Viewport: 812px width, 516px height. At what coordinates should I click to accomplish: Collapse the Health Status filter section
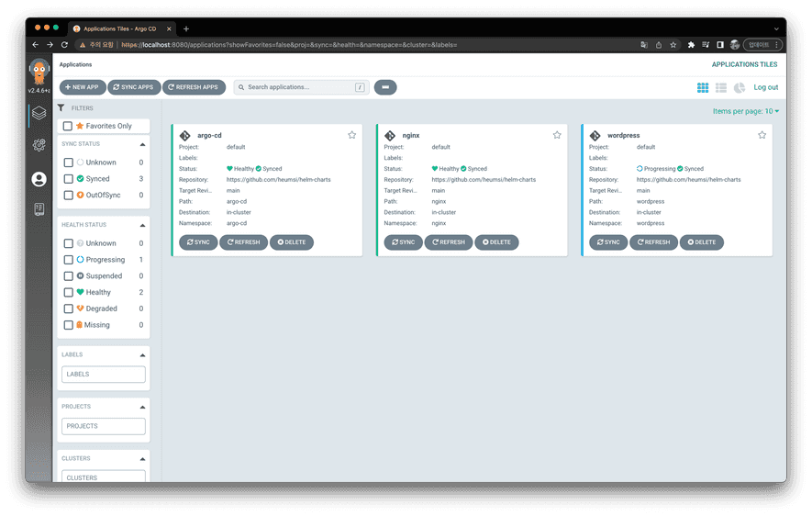tap(142, 225)
